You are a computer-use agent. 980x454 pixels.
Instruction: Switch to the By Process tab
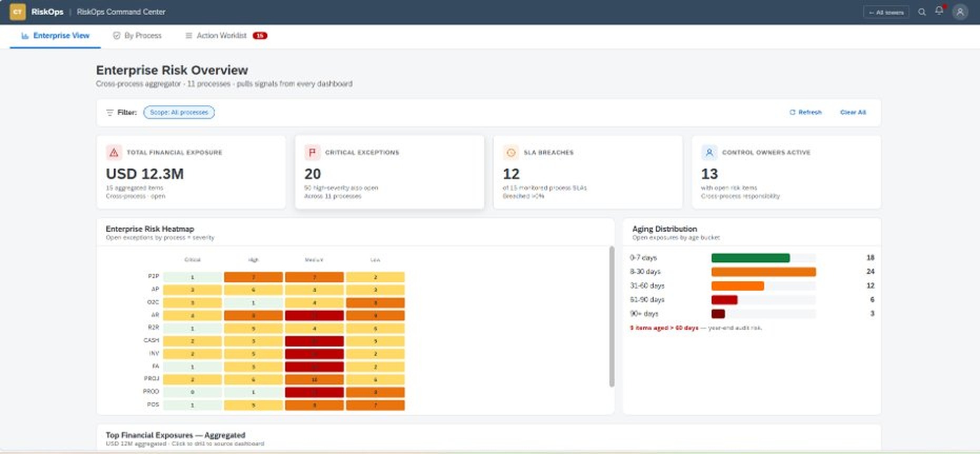(137, 36)
